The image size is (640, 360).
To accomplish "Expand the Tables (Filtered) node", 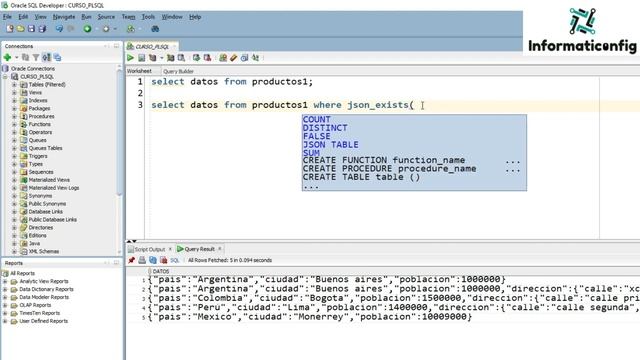I will point(14,84).
